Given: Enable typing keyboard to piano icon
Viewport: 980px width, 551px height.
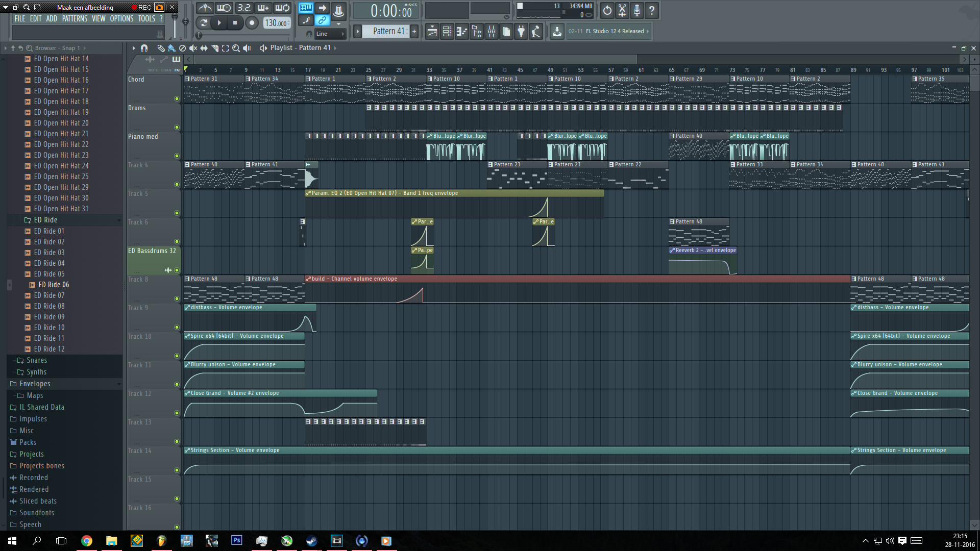Looking at the screenshot, I should point(306,8).
